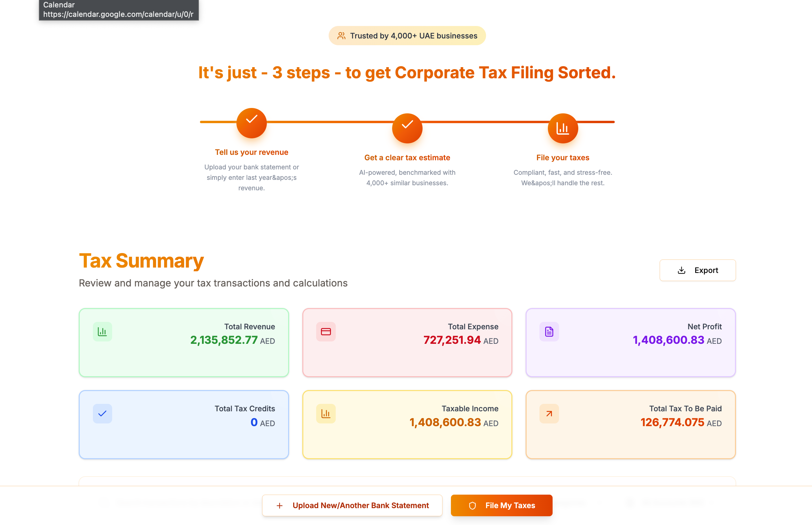The height and width of the screenshot is (525, 812).
Task: Click the download icon inside the Export button
Action: (681, 270)
